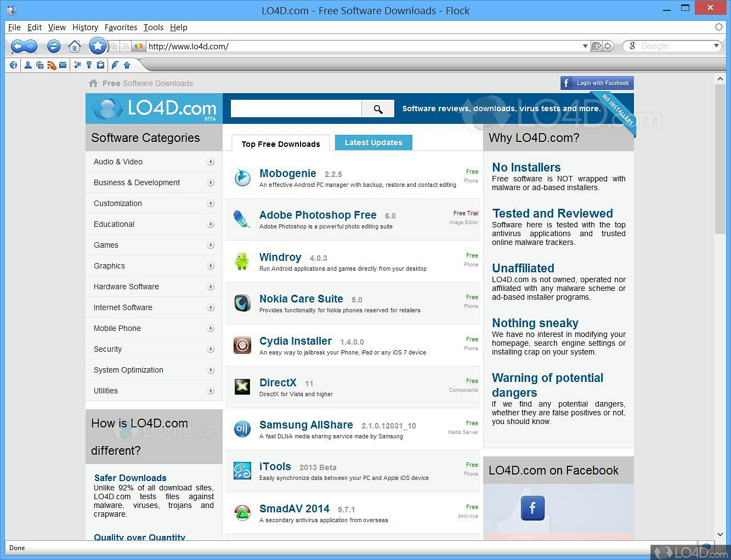Click in the LO4D site search field
The image size is (731, 560).
(x=296, y=108)
